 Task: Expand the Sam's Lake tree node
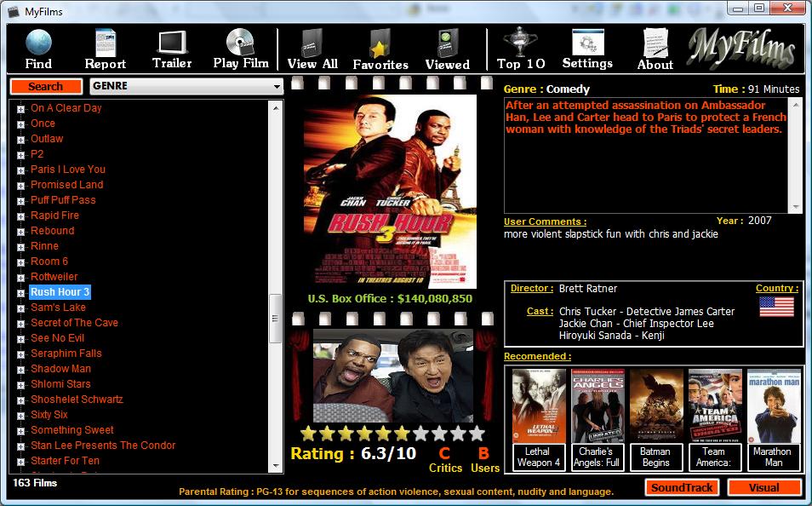(x=20, y=308)
